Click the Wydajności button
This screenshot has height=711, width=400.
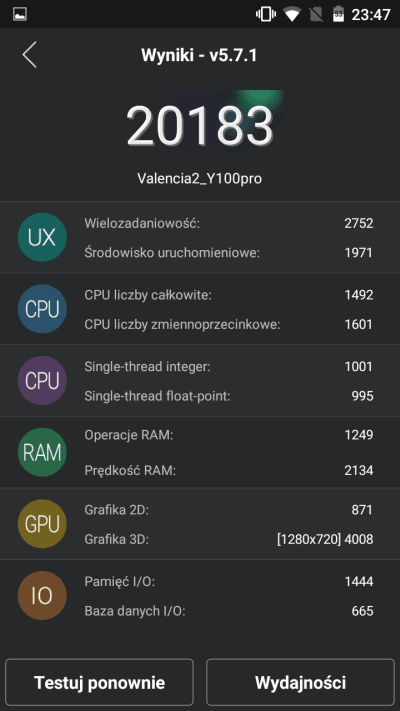pyautogui.click(x=300, y=682)
